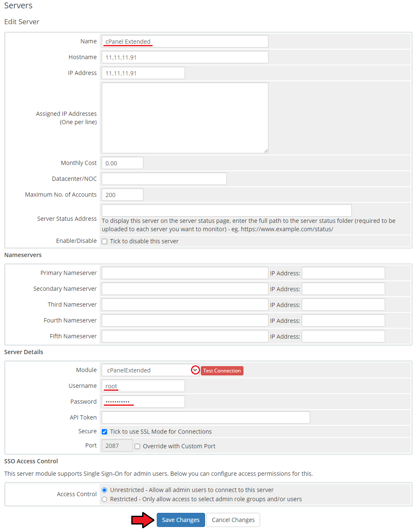Click the Fourth Nameserver field

point(185,320)
